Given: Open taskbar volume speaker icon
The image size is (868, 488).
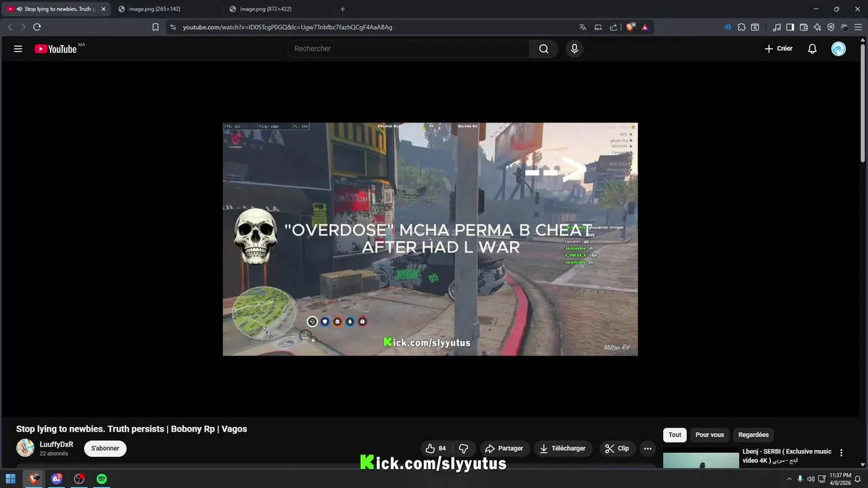Looking at the screenshot, I should point(811,479).
